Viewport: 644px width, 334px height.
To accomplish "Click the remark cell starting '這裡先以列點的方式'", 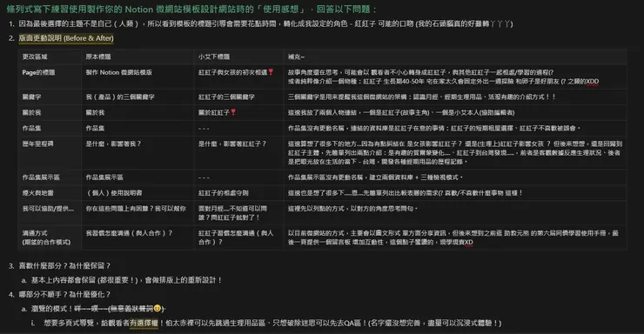I will (x=454, y=213).
